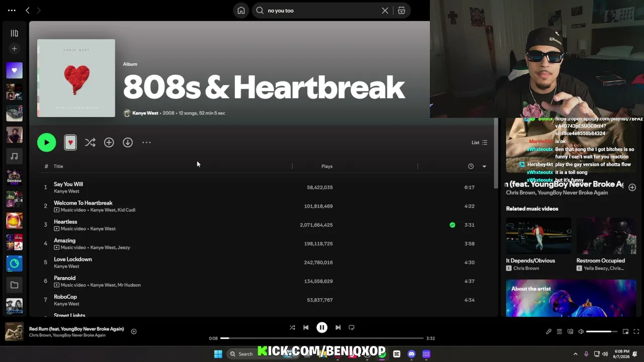The image size is (644, 362).
Task: Toggle the green saved checkmark on Heartless
Action: 452,225
